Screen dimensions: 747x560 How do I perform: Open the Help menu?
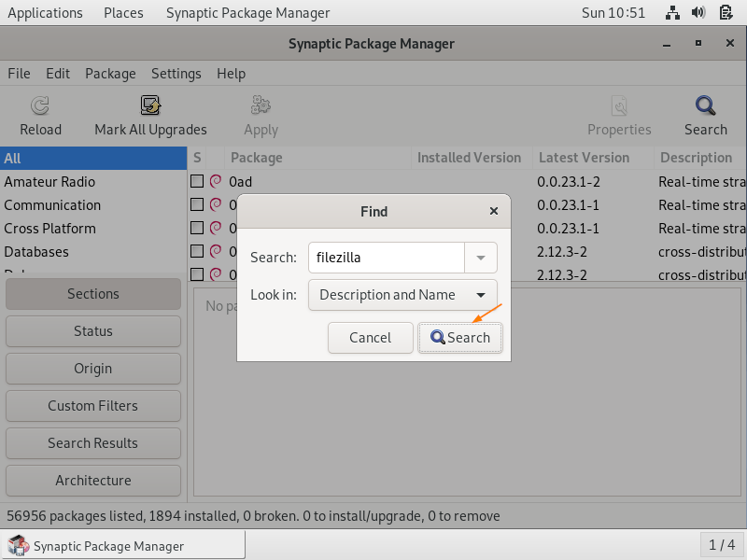231,74
